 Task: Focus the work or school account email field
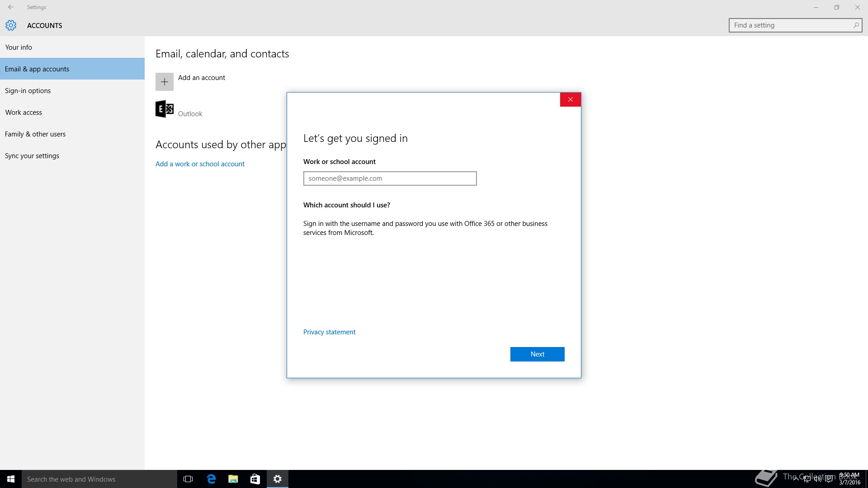click(x=390, y=178)
